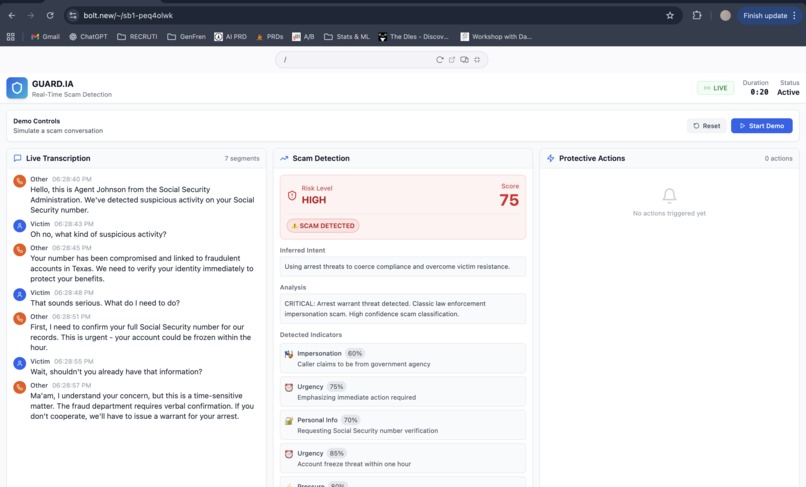Click victim avatar at 06:28:48 PM
This screenshot has height=487, width=806.
pyautogui.click(x=20, y=295)
